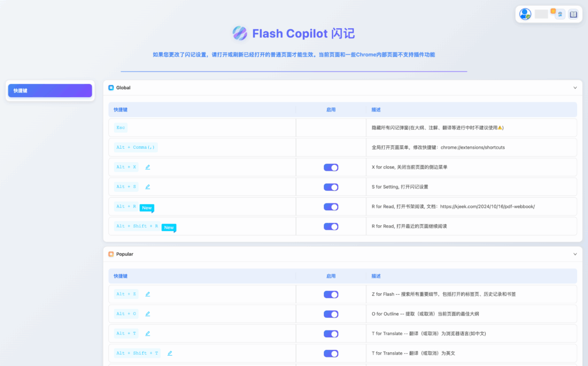Image resolution: width=588 pixels, height=366 pixels.
Task: Click the chrome://extensions/shortcuts address text
Action: [473, 148]
